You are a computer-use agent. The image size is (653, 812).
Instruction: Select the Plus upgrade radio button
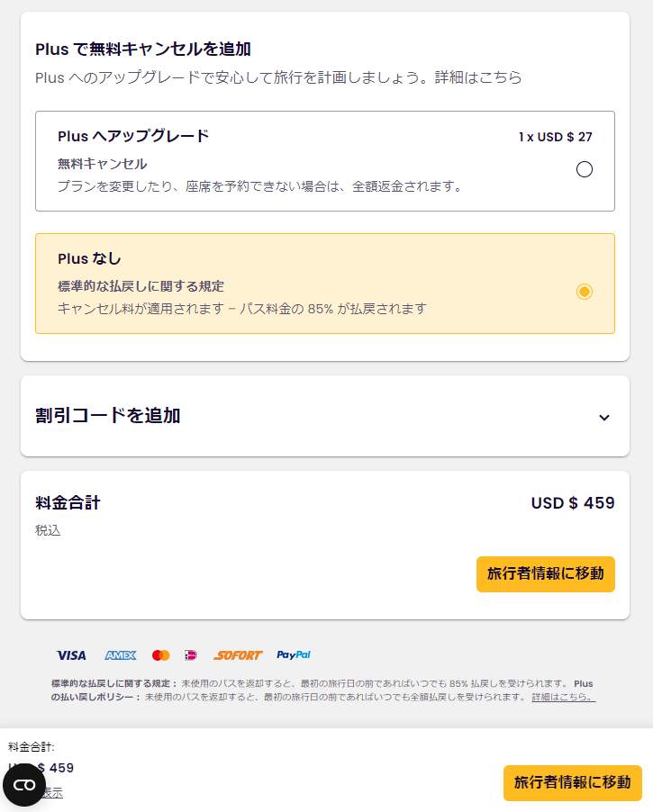(585, 169)
